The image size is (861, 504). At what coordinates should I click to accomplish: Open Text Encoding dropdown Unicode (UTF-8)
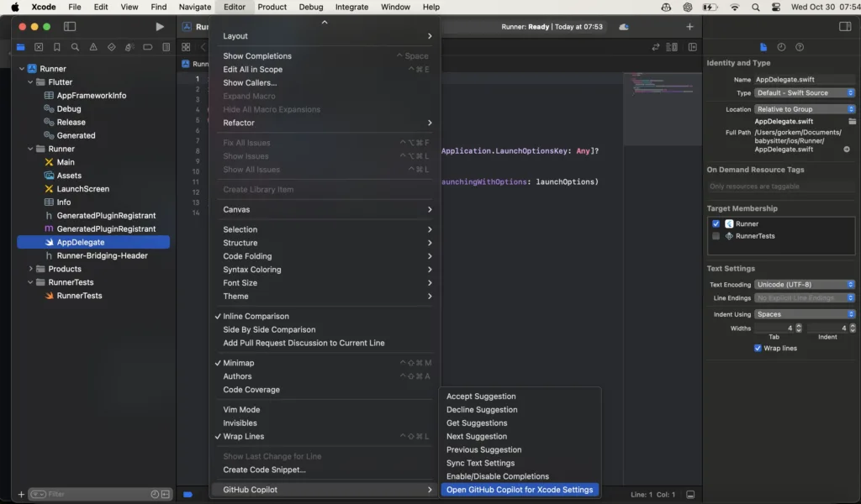(x=805, y=285)
